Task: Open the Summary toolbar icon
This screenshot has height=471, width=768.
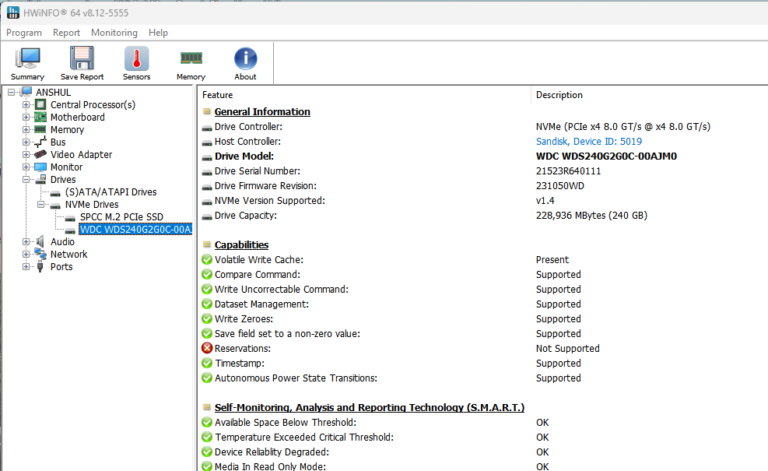Action: (x=28, y=59)
